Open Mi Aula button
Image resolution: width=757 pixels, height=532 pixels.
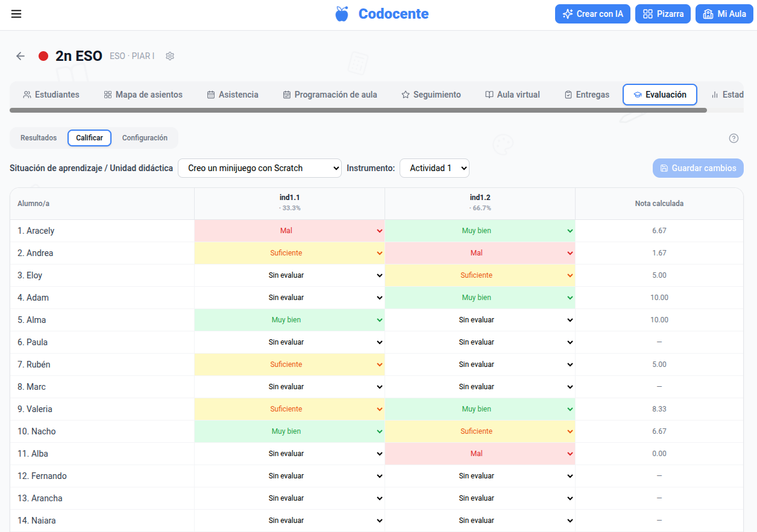pos(724,14)
